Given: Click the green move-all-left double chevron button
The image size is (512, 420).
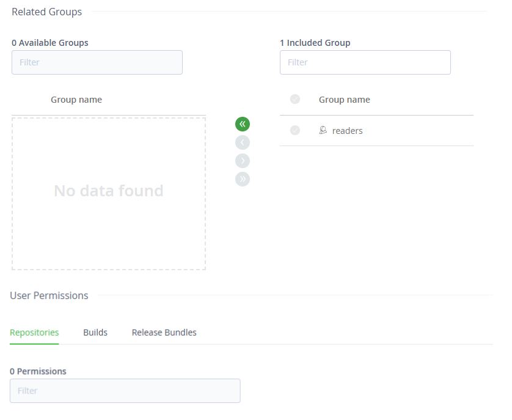Looking at the screenshot, I should (x=243, y=124).
